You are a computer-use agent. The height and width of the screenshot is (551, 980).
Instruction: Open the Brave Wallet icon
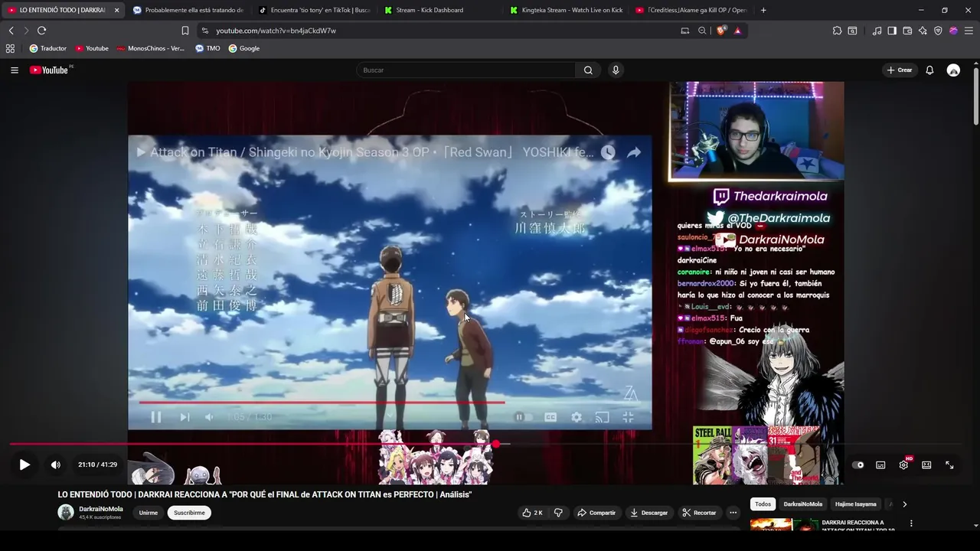[907, 31]
